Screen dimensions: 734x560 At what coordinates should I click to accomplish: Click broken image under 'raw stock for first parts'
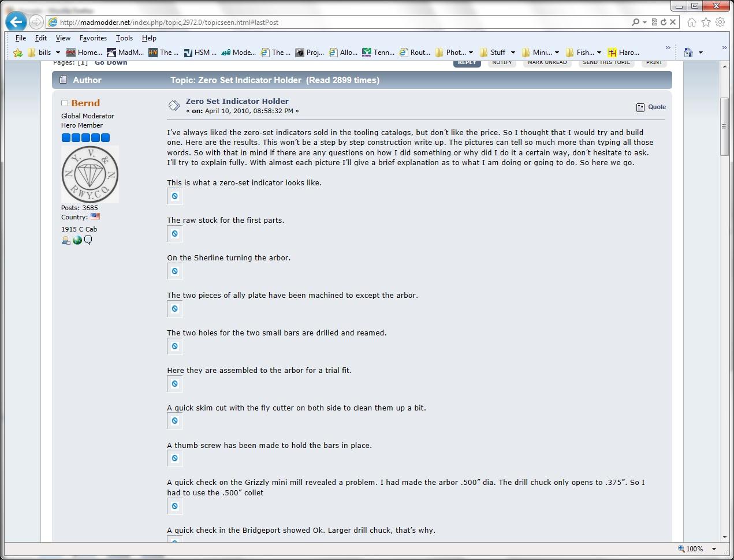point(175,234)
